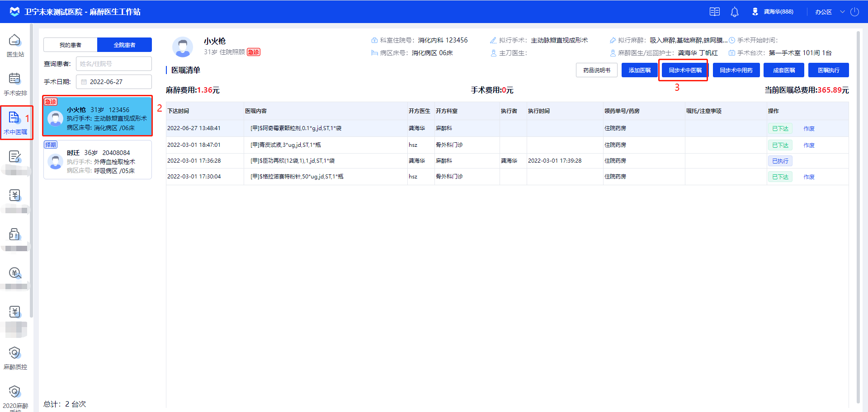Open 麻醉质控 shield icon in sidebar
The height and width of the screenshot is (412, 868).
point(15,352)
